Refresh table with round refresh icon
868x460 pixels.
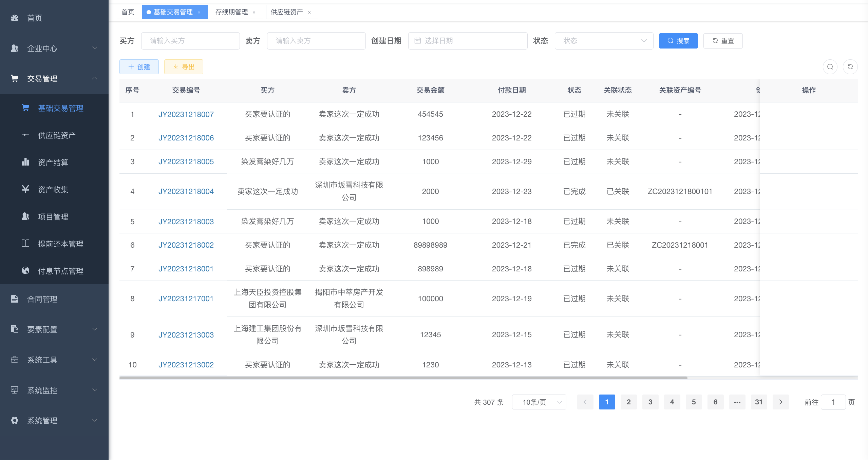coord(850,67)
